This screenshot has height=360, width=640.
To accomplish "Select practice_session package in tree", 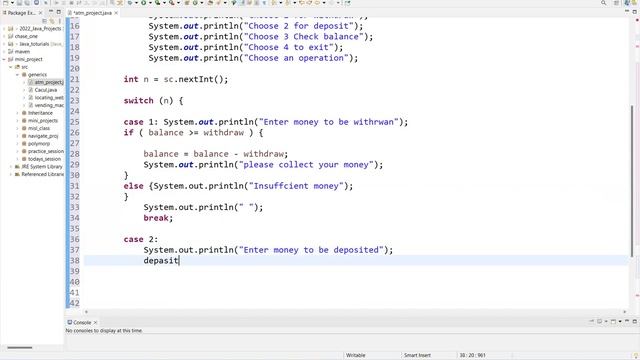I will 46,151.
